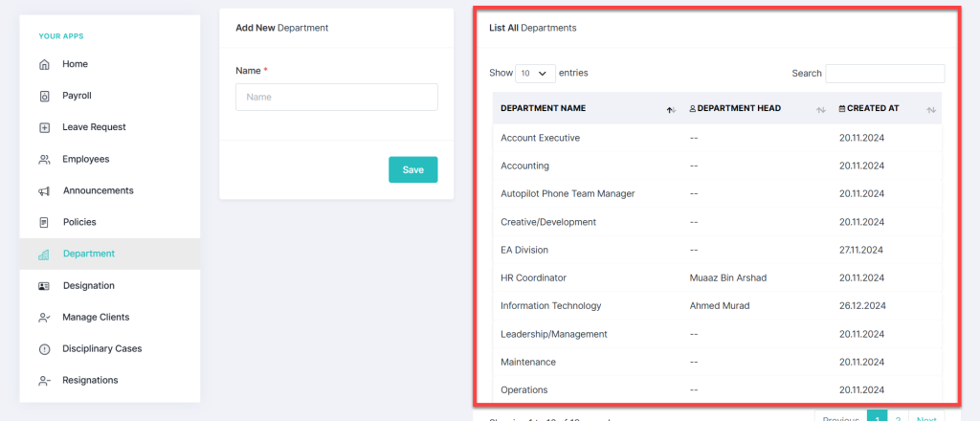Click the List All Departments heading
Viewport: 980px width, 421px height.
tap(532, 28)
